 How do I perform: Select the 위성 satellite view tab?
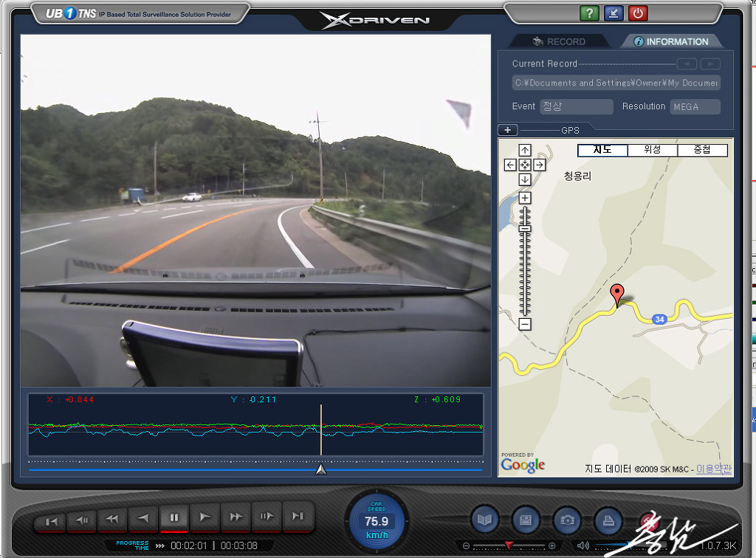[653, 151]
